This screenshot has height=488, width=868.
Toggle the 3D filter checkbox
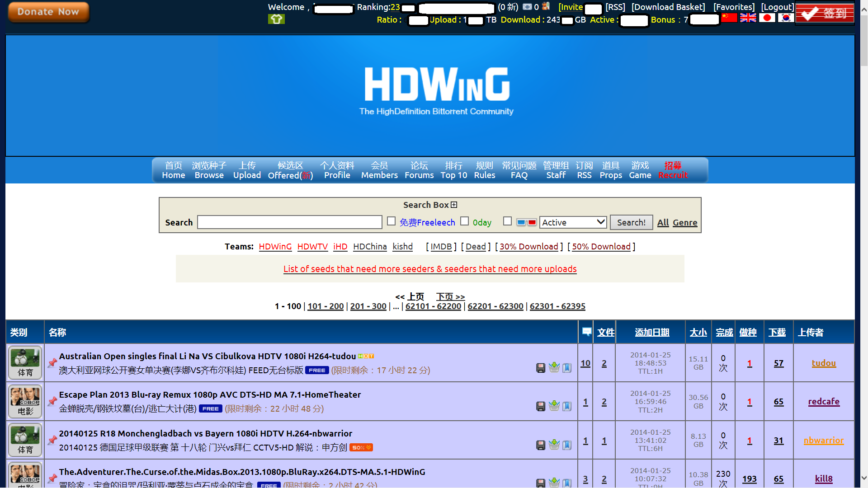tap(508, 221)
